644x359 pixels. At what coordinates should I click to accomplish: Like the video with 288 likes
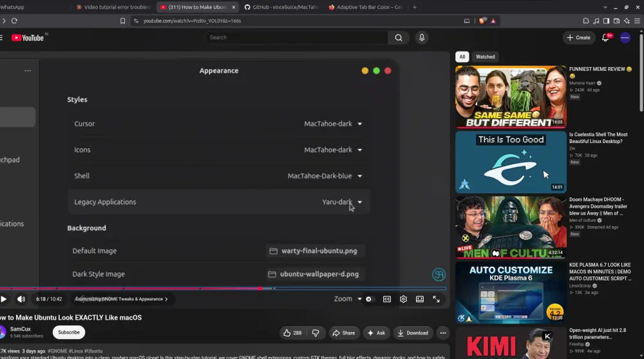[292, 333]
